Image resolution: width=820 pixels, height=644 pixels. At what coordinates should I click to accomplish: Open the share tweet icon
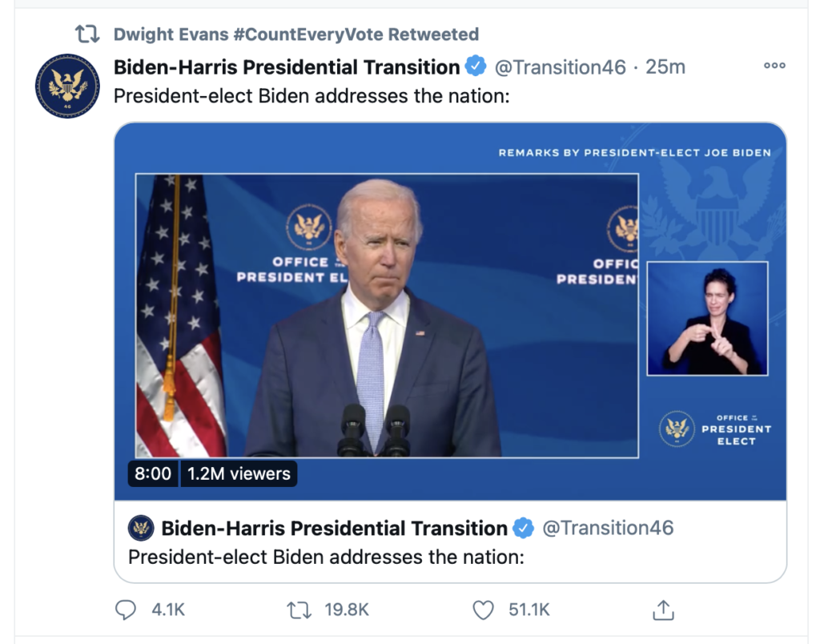coord(662,610)
